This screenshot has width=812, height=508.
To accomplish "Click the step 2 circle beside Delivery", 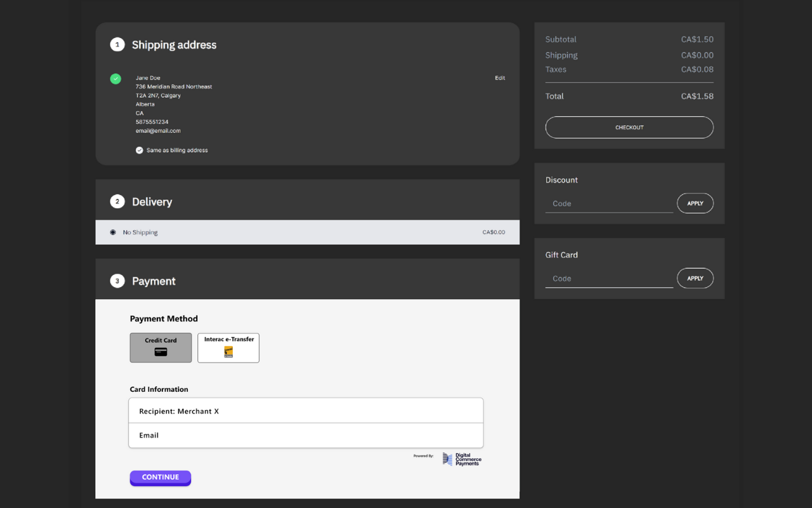I will (117, 201).
